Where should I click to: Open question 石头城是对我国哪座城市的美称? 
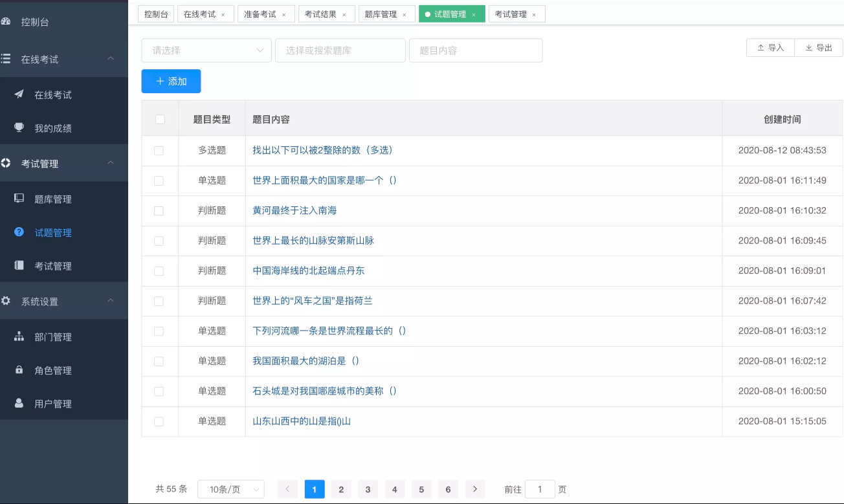pyautogui.click(x=324, y=391)
